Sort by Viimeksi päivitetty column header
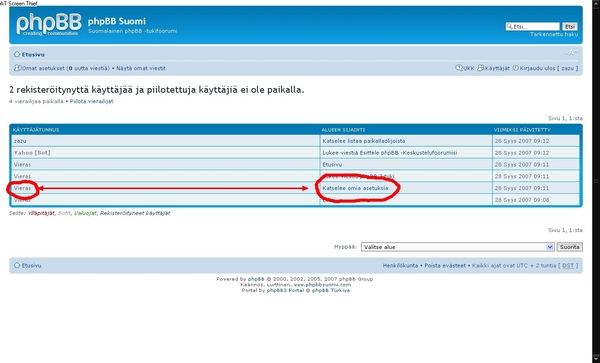The width and height of the screenshot is (600, 363). click(522, 130)
